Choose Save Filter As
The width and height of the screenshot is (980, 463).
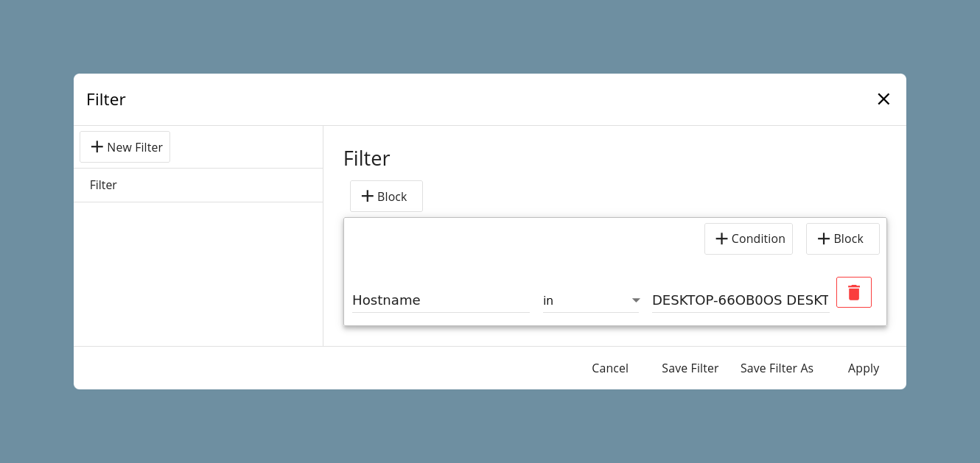777,368
